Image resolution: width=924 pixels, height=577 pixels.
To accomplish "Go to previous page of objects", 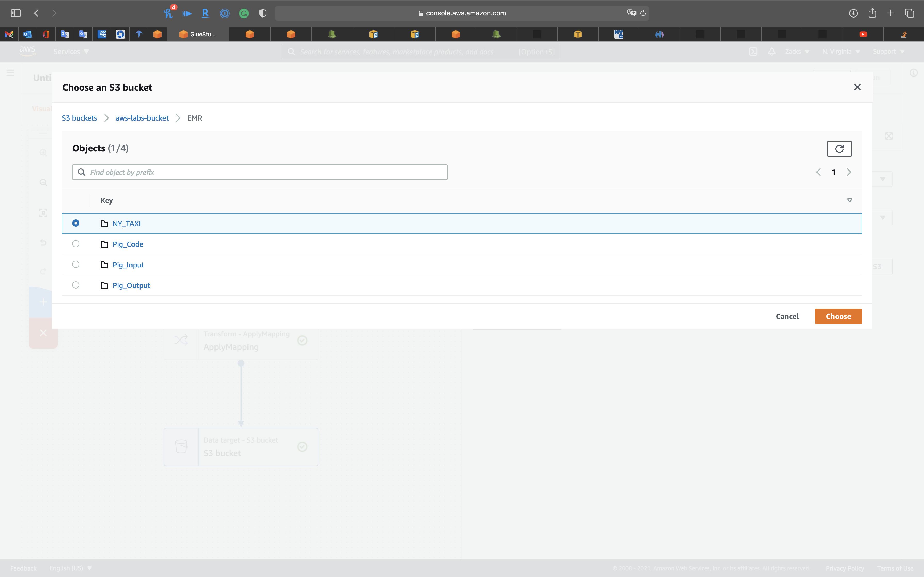I will (818, 172).
